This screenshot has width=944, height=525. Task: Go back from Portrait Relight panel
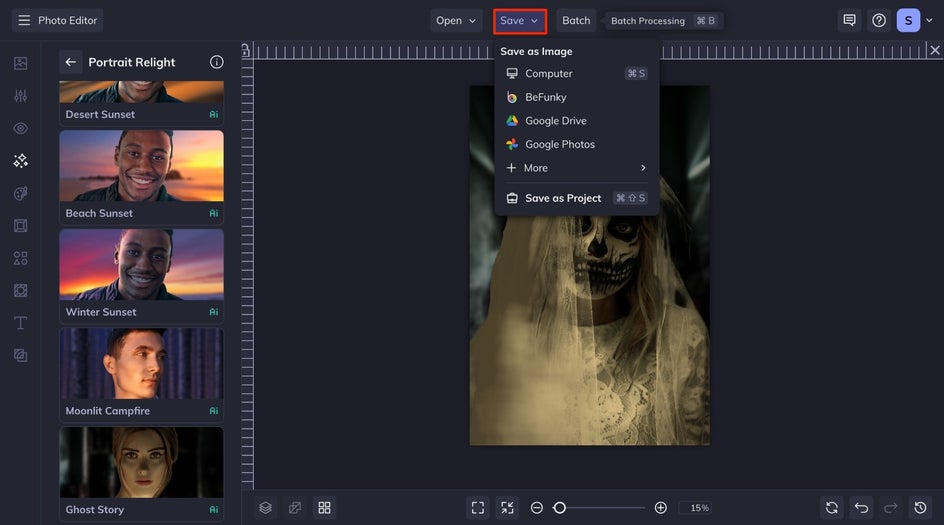click(70, 62)
